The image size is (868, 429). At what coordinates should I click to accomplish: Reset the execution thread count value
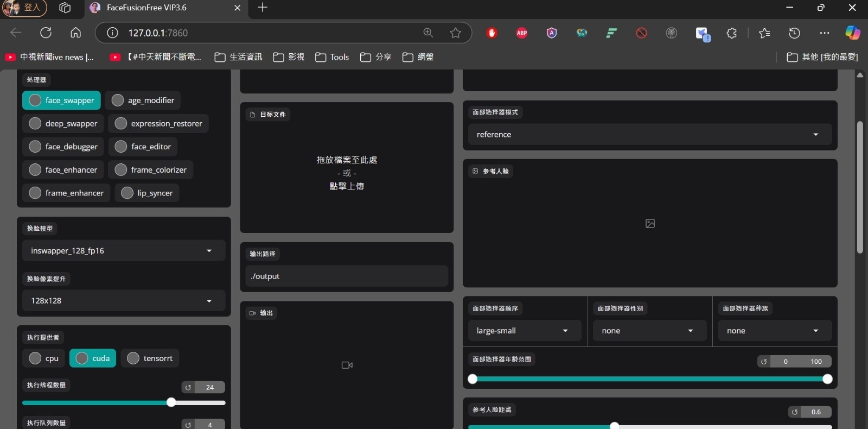click(x=188, y=388)
